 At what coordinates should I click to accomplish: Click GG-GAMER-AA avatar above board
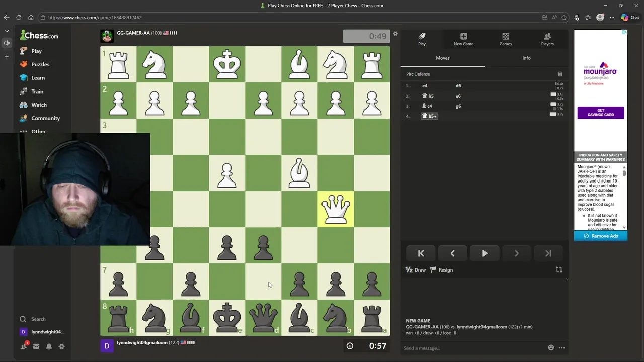(x=107, y=36)
